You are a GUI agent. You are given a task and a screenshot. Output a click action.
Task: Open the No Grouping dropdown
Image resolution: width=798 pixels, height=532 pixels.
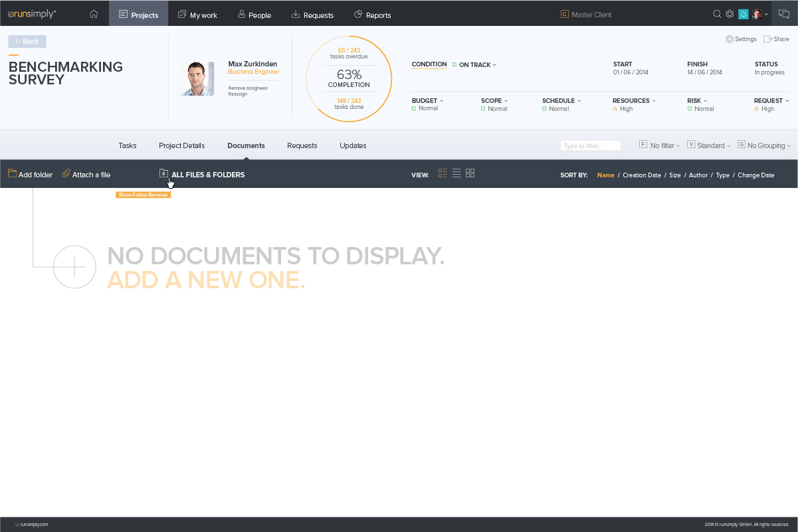click(x=764, y=145)
